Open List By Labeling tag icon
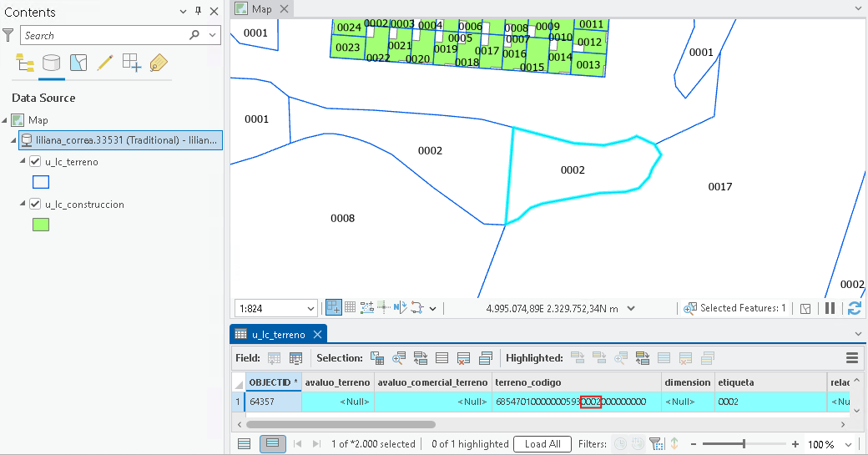This screenshot has width=868, height=455. tap(159, 63)
